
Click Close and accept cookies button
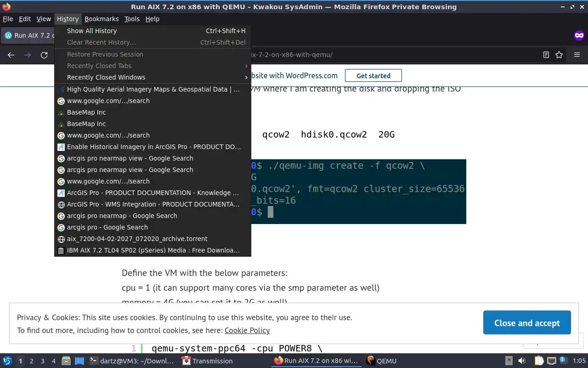click(x=527, y=323)
